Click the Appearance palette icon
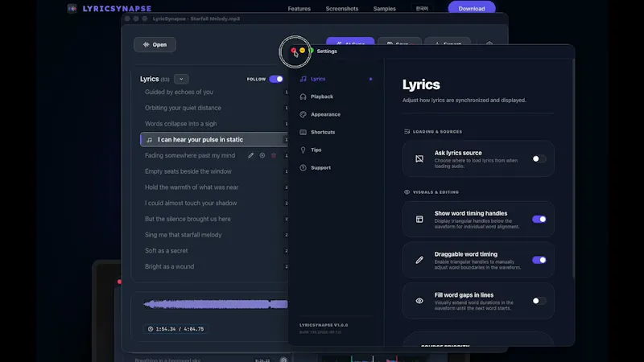Viewport: 644px width, 362px height. click(303, 114)
